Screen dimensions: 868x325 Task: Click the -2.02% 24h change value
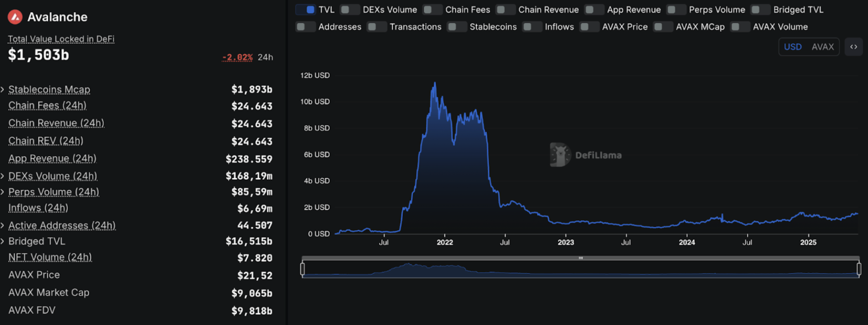(237, 57)
